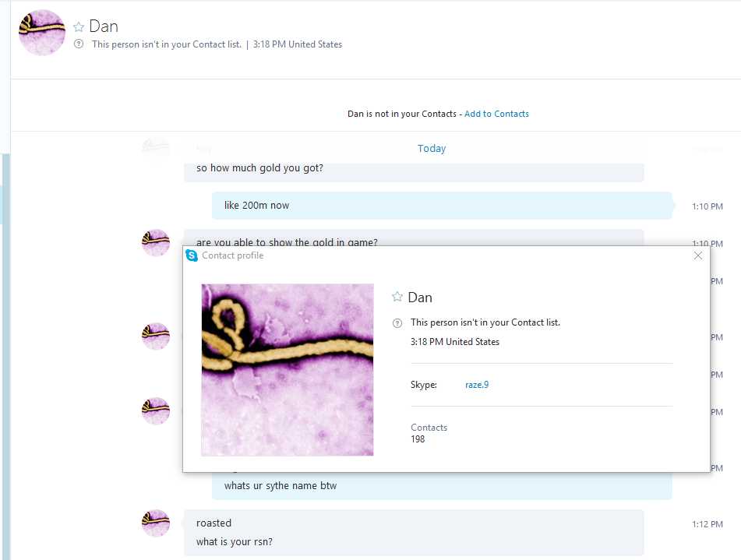Image resolution: width=741 pixels, height=560 pixels.
Task: Click the 'whats ur sythe name btw' message
Action: click(x=281, y=486)
